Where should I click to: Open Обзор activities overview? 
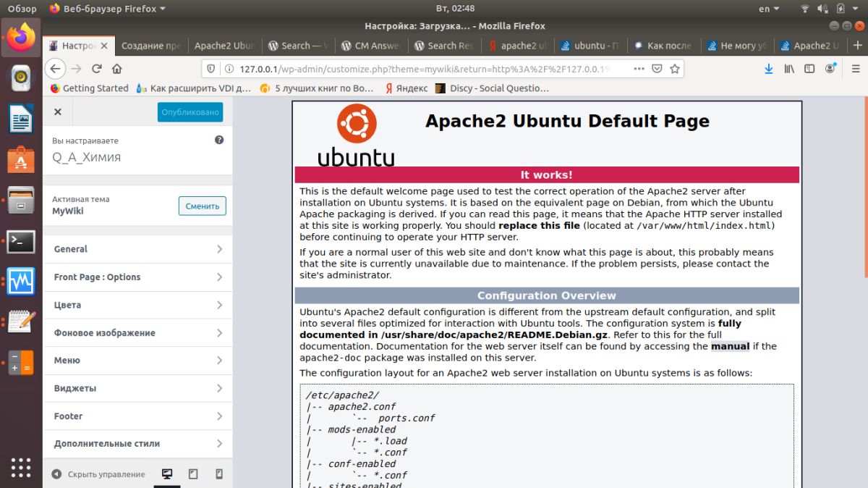(22, 9)
